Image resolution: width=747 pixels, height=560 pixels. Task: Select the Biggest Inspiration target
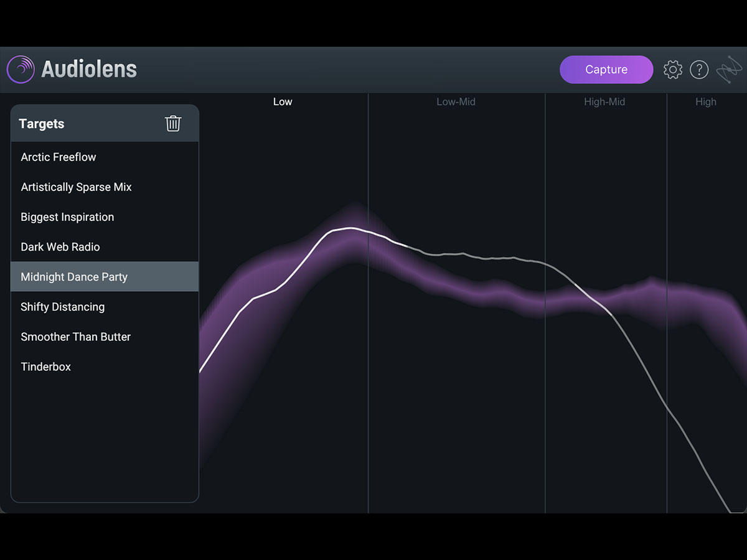tap(67, 217)
